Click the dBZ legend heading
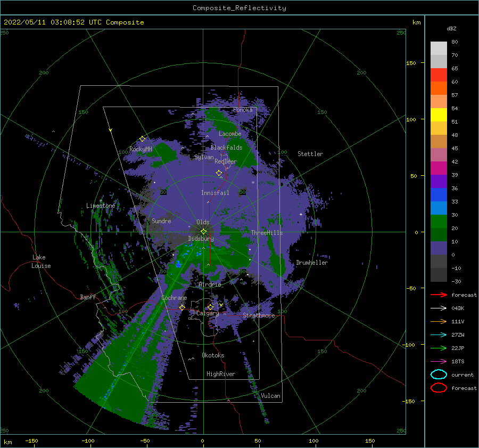The width and height of the screenshot is (479, 448). tap(451, 28)
